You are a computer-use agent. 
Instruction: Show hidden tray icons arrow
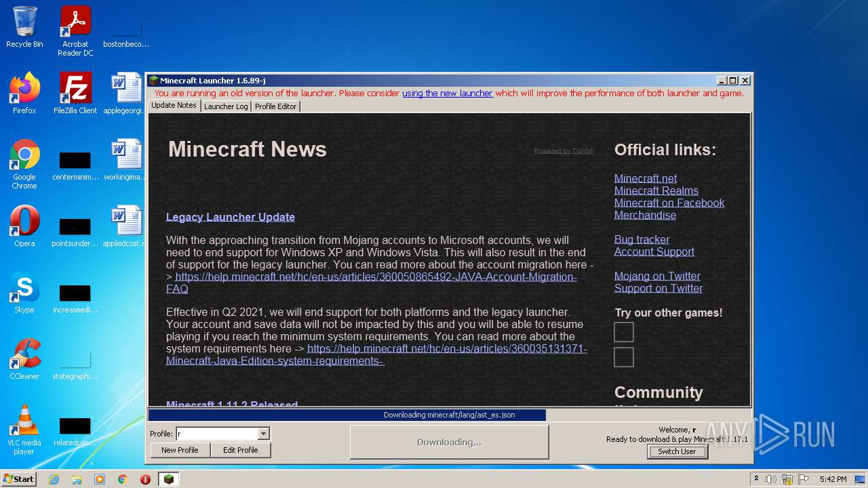point(757,479)
